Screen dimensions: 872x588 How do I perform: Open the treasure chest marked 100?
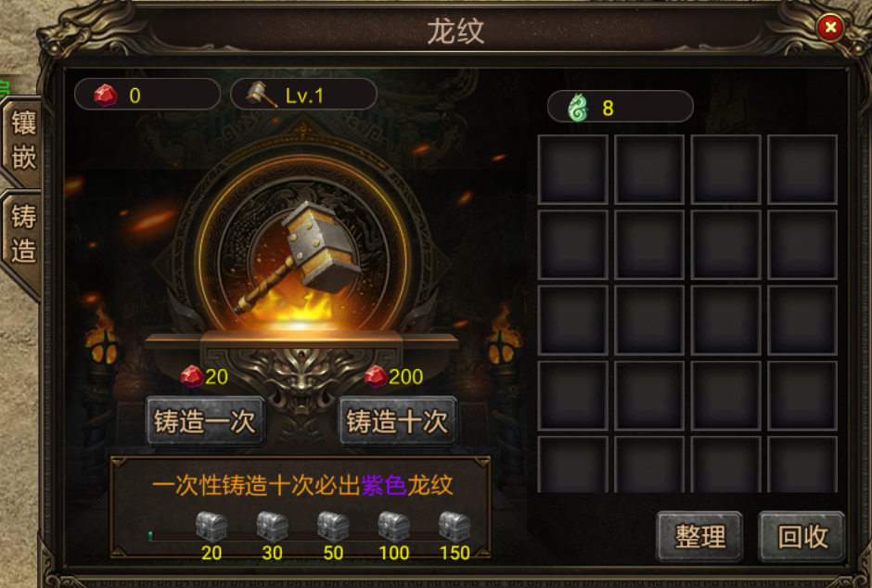(x=393, y=526)
